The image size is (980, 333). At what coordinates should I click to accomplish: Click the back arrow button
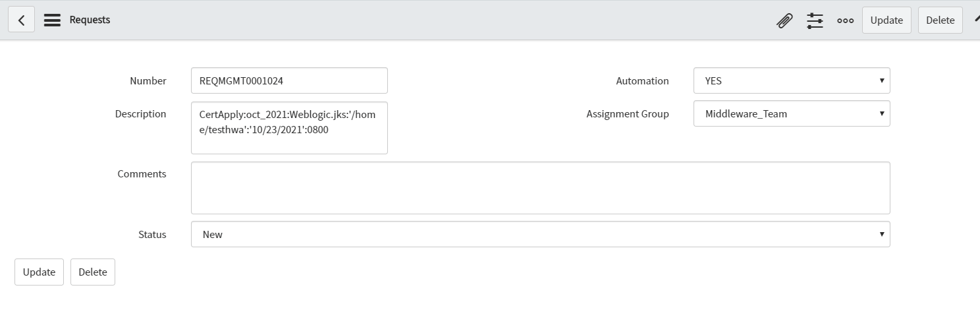(x=21, y=20)
